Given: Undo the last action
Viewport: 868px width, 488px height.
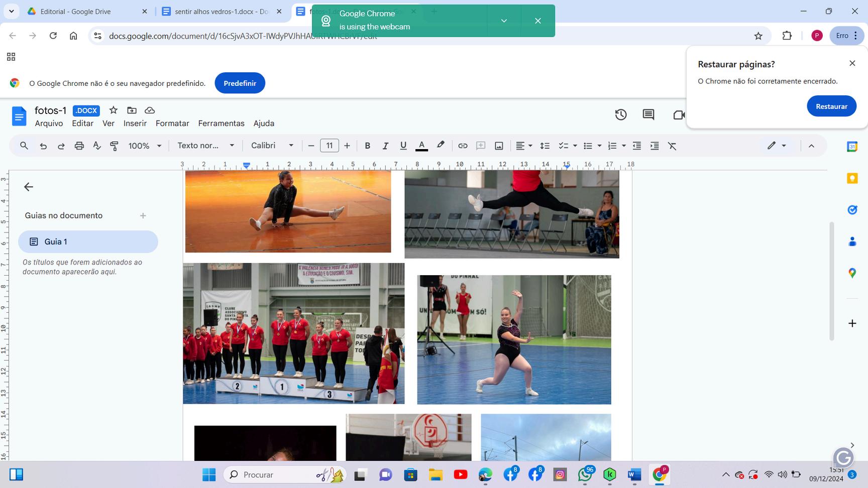Looking at the screenshot, I should pyautogui.click(x=43, y=146).
